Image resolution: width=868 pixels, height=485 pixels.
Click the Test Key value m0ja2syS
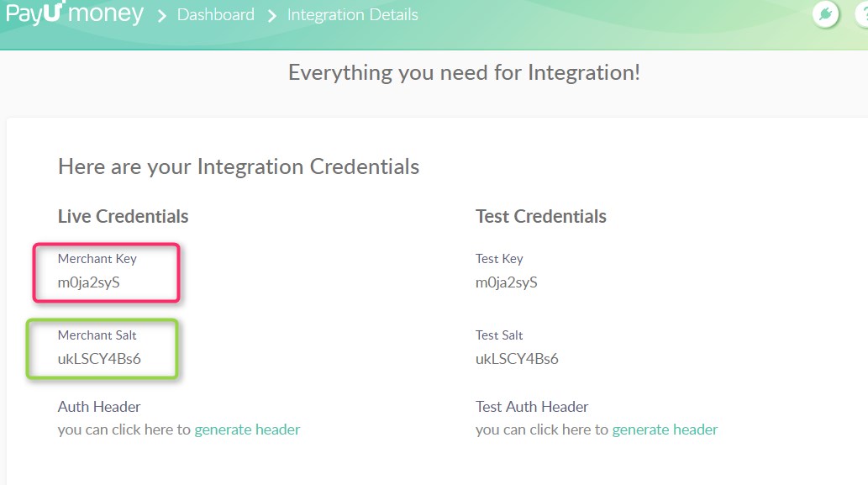[x=507, y=282]
